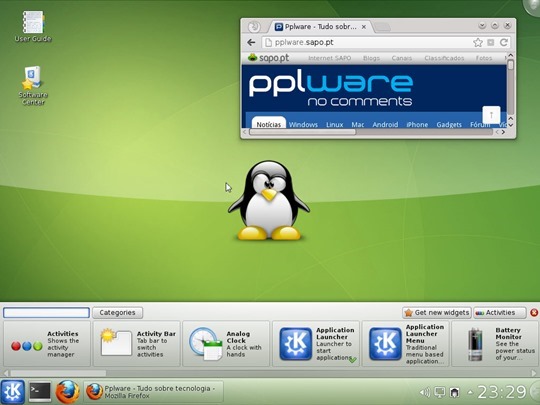Viewport: 540px width, 405px height.
Task: Select the Analog Clock widget
Action: click(226, 344)
